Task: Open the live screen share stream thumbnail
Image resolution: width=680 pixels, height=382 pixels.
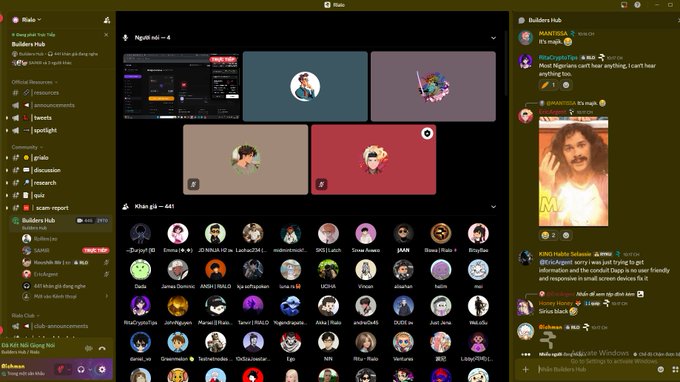Action: (181, 86)
